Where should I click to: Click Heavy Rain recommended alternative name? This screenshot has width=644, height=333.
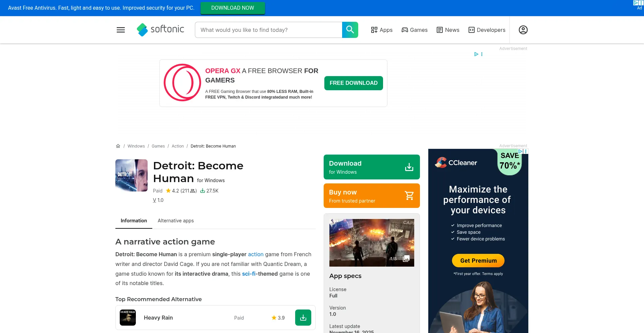pyautogui.click(x=158, y=318)
